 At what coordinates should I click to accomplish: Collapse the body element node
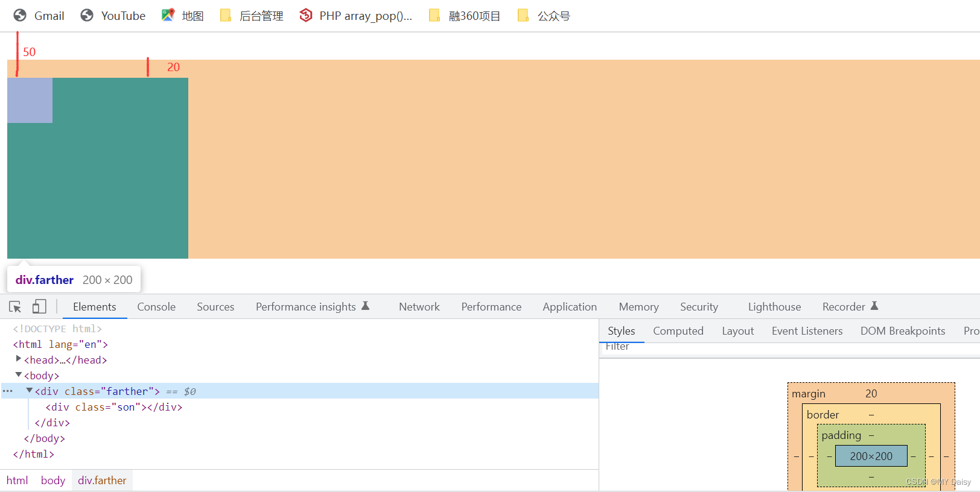tap(18, 375)
